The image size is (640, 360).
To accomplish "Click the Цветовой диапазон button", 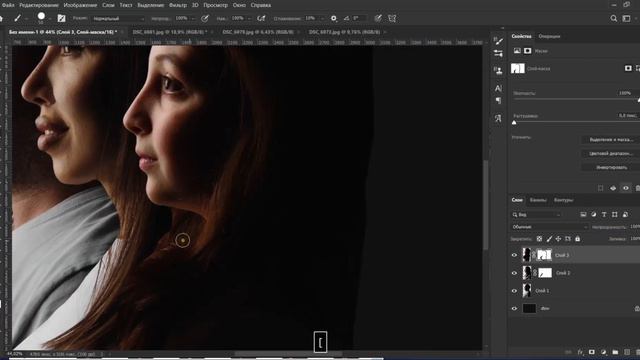I will [611, 153].
